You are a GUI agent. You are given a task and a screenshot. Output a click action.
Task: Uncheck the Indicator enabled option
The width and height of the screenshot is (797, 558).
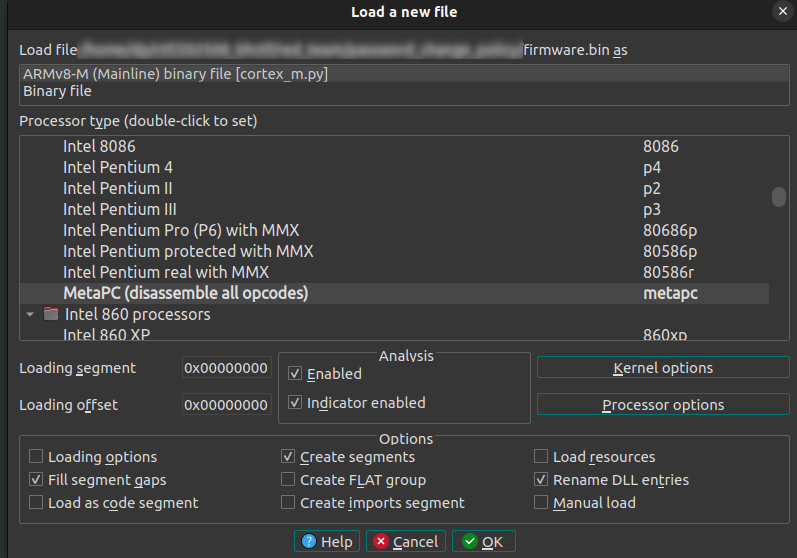pyautogui.click(x=295, y=403)
